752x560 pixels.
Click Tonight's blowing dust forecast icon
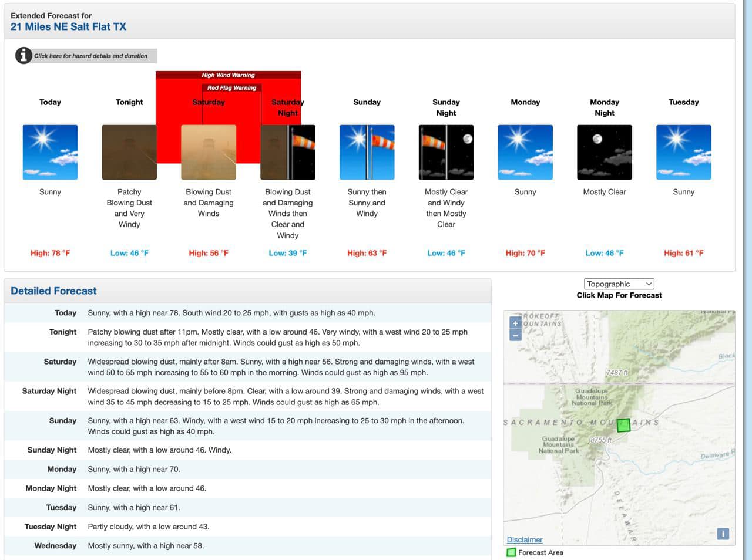pos(129,152)
